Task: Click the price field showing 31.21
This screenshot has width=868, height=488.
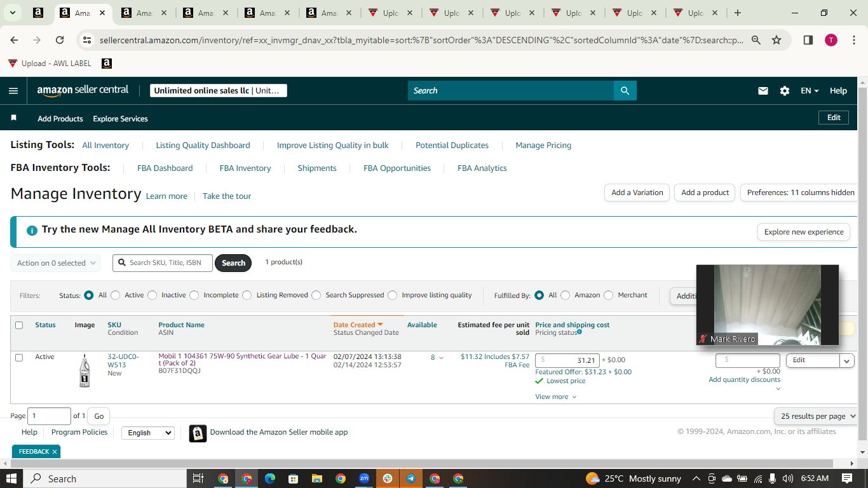Action: pos(567,360)
